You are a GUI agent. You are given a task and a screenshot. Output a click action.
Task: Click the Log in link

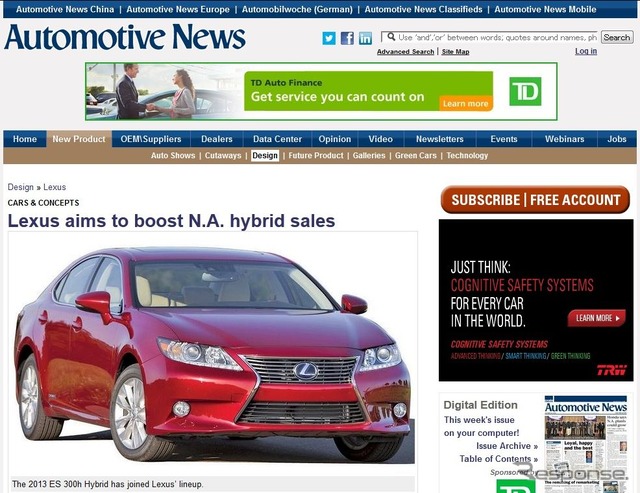click(x=586, y=51)
